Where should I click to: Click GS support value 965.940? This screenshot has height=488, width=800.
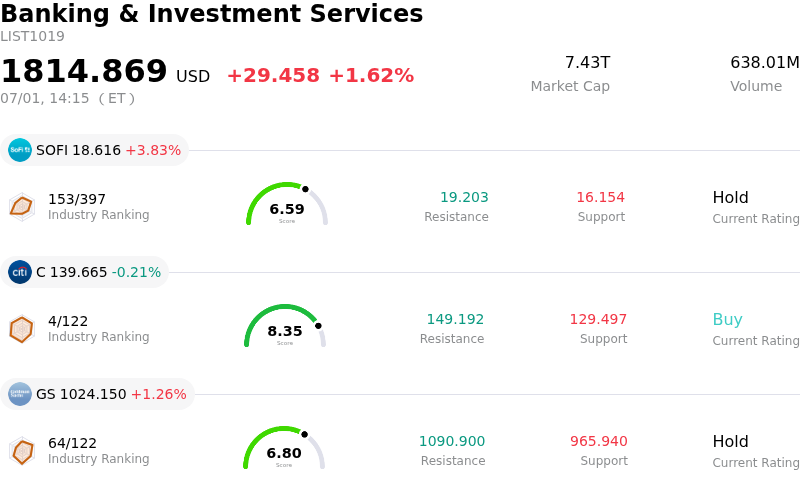point(598,441)
